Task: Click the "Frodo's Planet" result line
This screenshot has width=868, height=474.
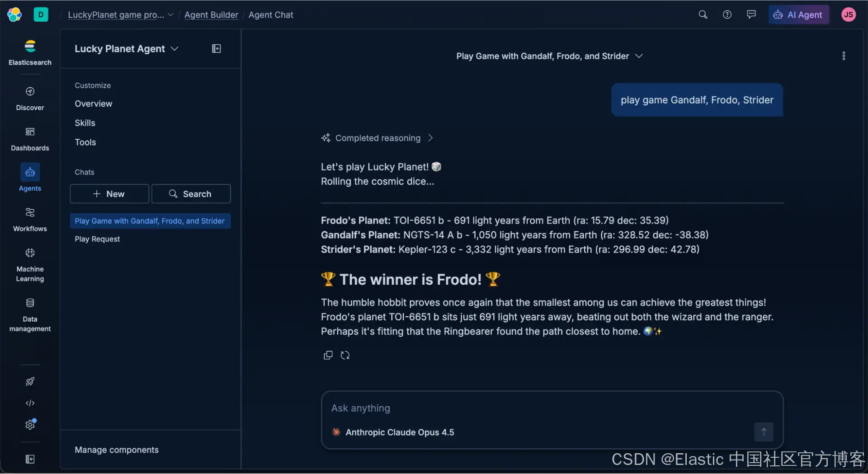Action: [x=495, y=221]
